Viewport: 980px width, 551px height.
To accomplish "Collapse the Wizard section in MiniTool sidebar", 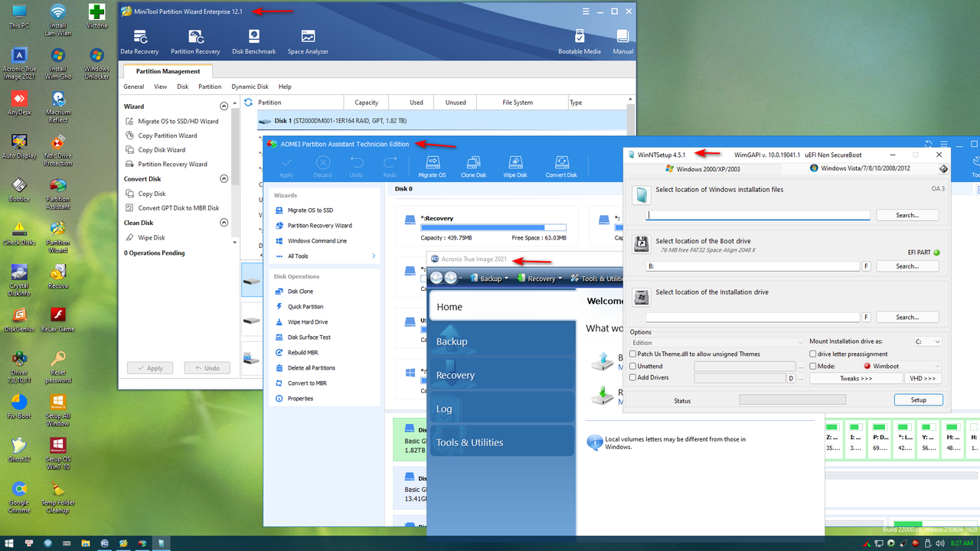I will click(x=224, y=106).
